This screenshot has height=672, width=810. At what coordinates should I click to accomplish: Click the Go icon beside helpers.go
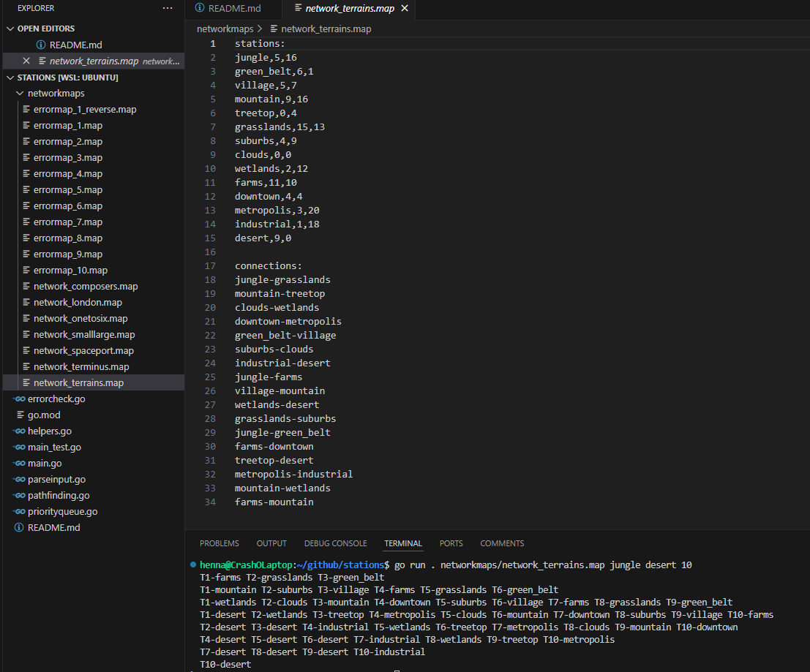20,431
